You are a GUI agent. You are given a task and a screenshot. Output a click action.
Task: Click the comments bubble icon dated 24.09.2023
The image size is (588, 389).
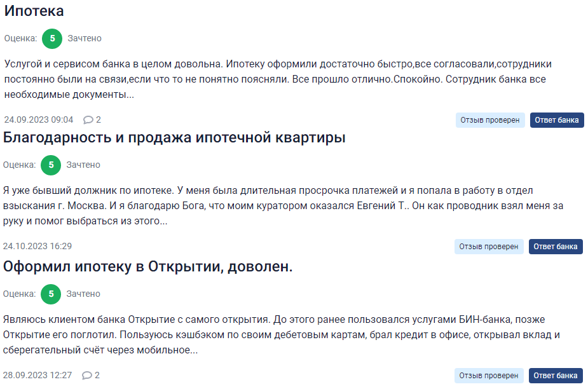(88, 120)
